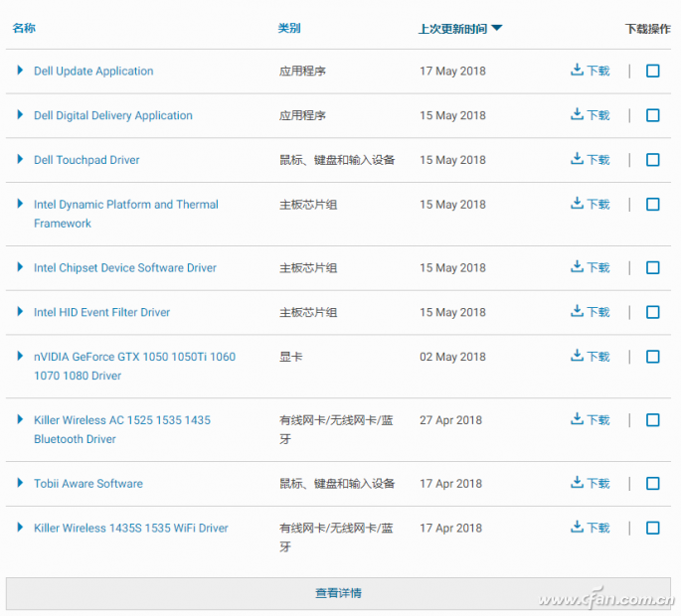Click the 查看详情 button

tap(338, 593)
